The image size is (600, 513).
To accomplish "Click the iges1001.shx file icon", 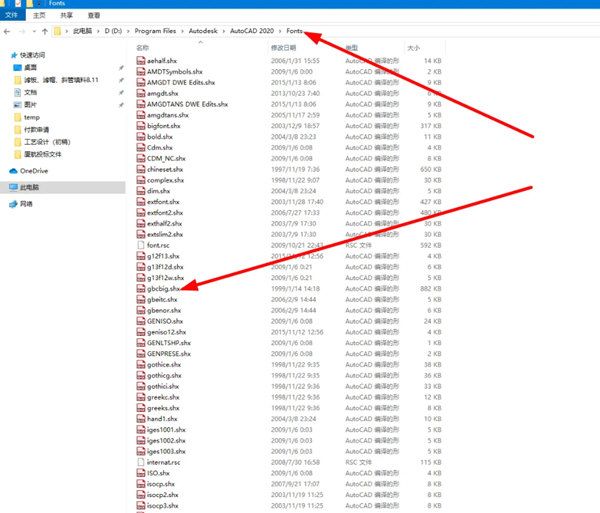I will click(141, 430).
